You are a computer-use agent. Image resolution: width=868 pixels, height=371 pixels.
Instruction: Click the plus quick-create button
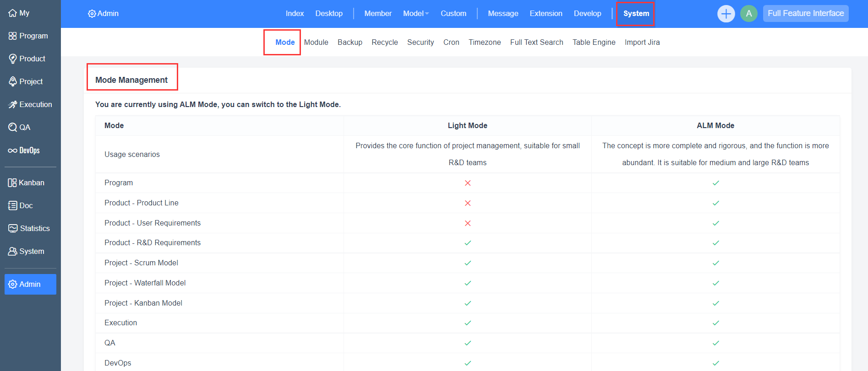point(726,14)
